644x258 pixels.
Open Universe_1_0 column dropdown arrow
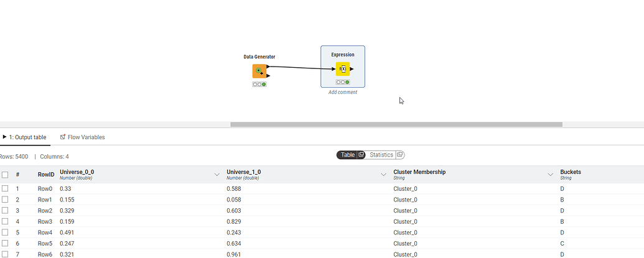tap(384, 175)
